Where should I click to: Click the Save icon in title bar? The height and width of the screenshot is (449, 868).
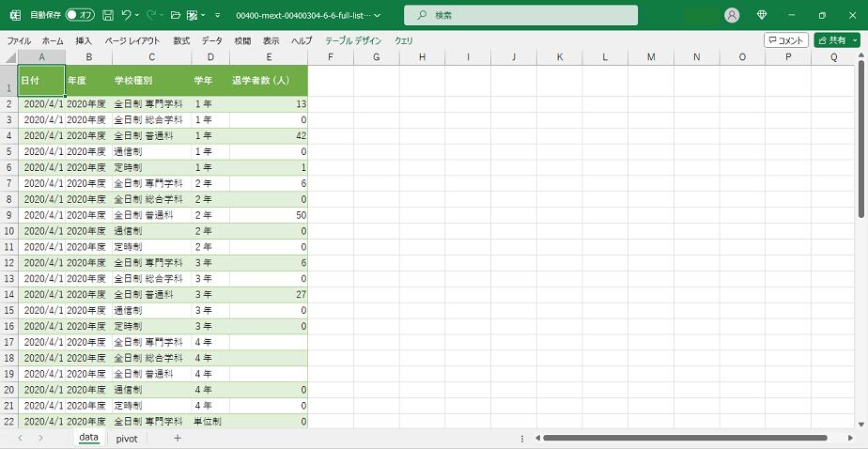pos(108,15)
